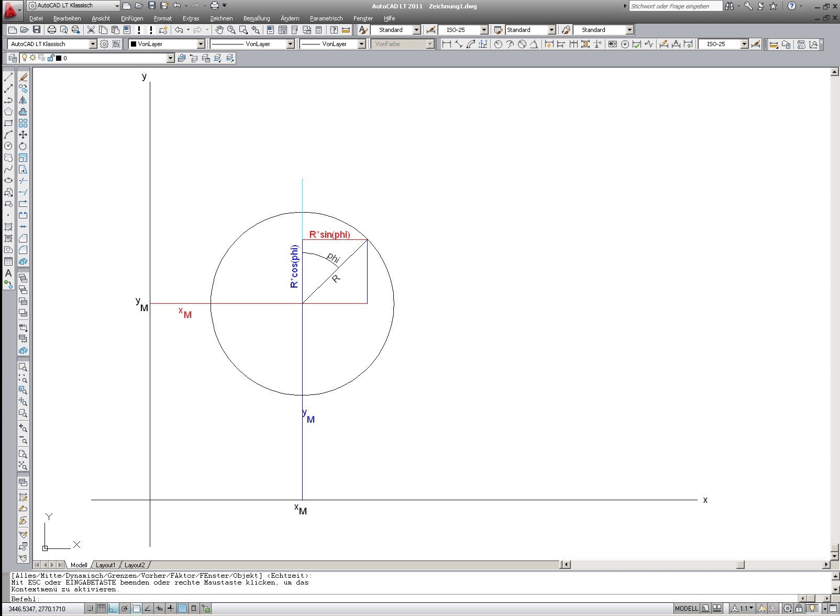Select the Move modify tool
This screenshot has width=840, height=616.
[23, 135]
